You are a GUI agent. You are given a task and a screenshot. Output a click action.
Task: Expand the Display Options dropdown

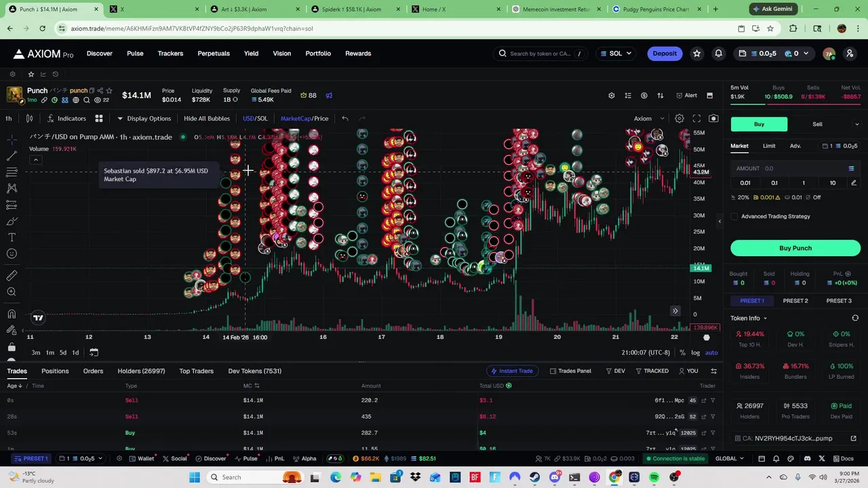coord(144,119)
